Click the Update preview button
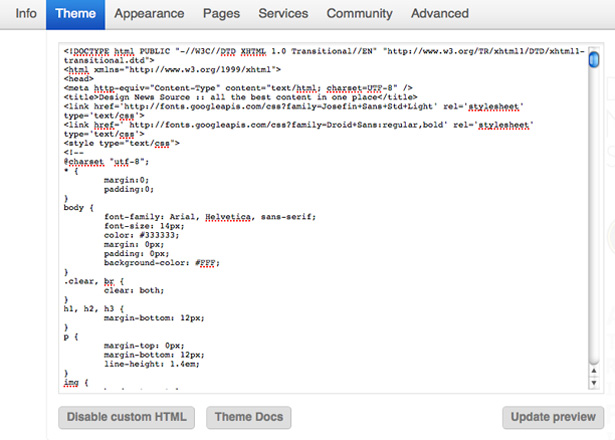This screenshot has width=615, height=440. pyautogui.click(x=553, y=417)
